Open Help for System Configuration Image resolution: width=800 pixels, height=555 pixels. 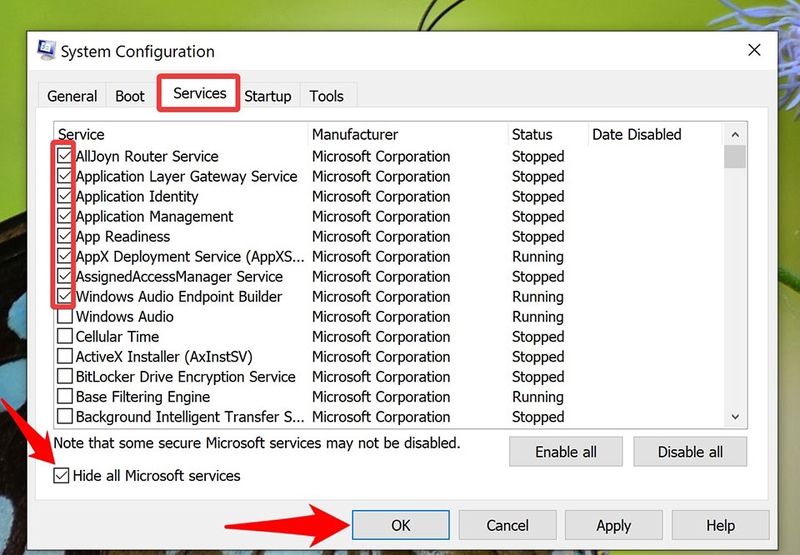point(720,525)
